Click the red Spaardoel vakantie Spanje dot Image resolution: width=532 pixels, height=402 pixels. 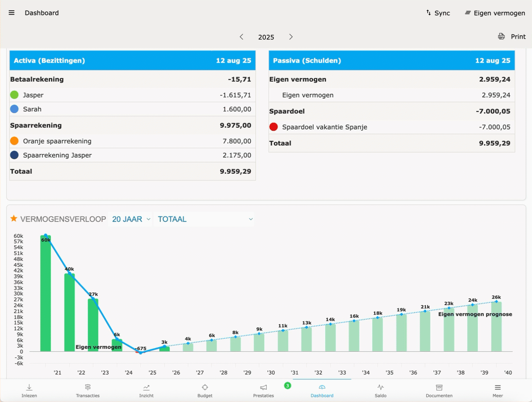274,127
